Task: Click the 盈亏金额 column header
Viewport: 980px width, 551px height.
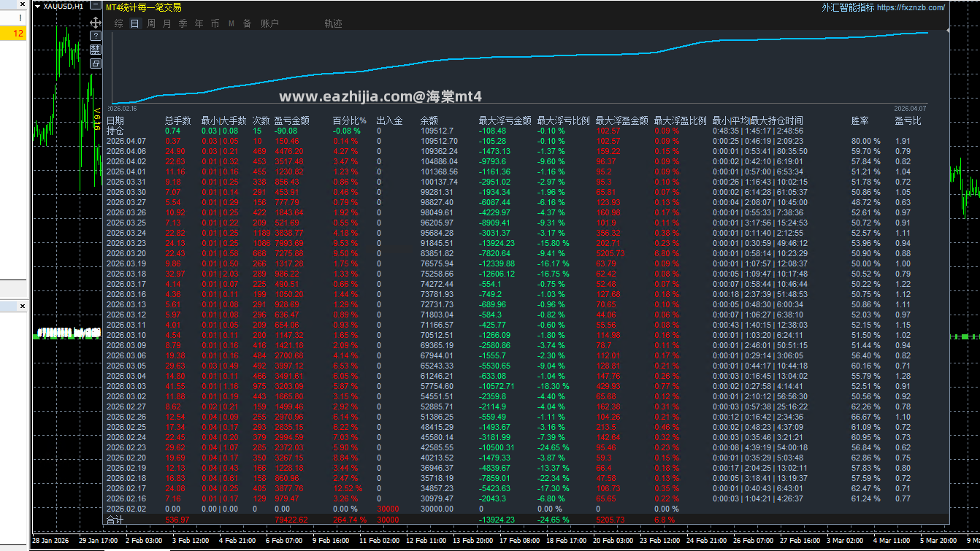Action: pyautogui.click(x=292, y=120)
